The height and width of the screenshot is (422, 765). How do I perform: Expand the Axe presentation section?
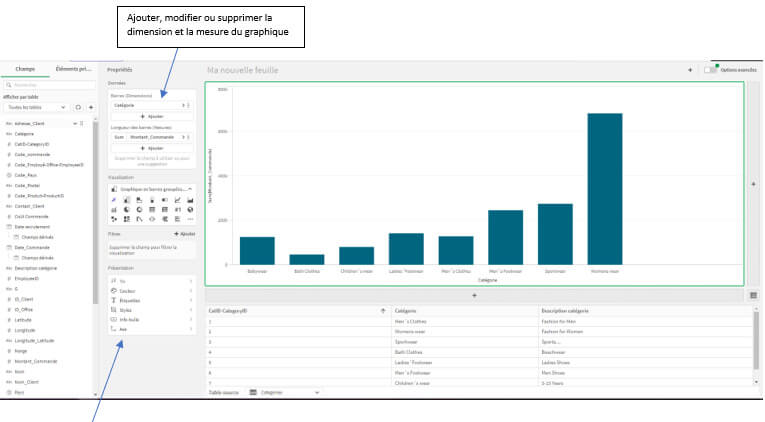[152, 329]
